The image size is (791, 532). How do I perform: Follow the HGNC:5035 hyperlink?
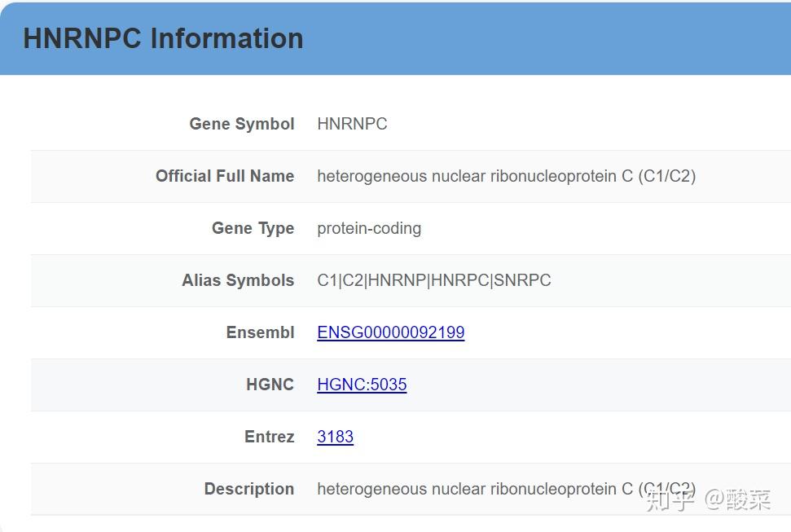(362, 385)
